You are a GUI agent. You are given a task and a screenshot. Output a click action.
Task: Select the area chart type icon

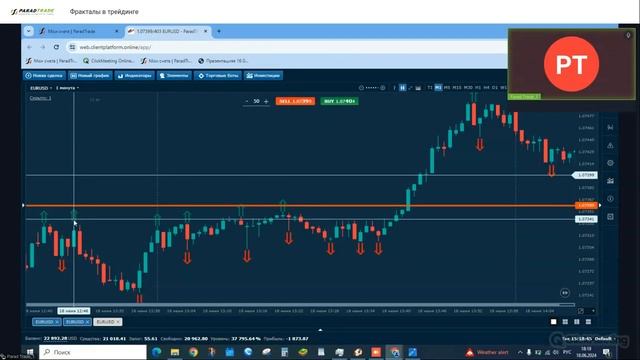click(418, 88)
